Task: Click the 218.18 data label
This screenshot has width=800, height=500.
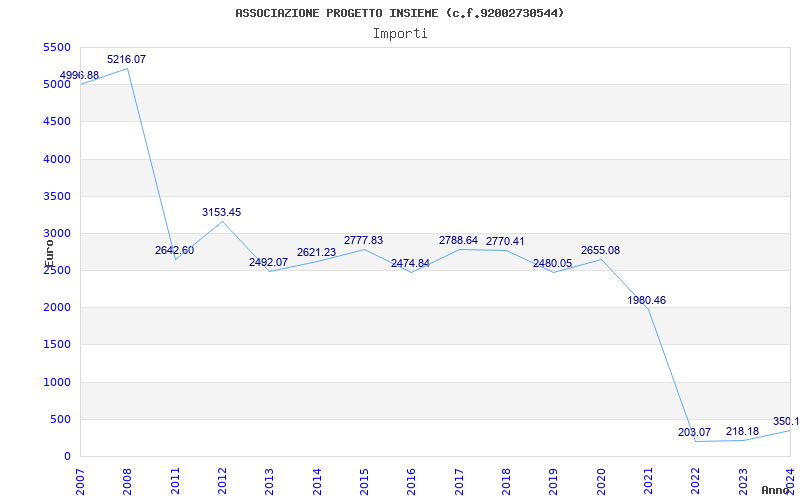Action: (742, 432)
